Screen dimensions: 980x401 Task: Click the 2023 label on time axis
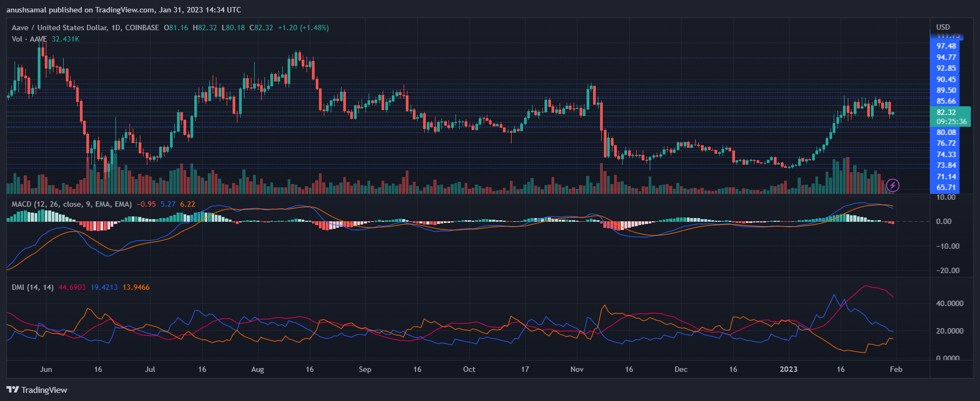pyautogui.click(x=788, y=369)
